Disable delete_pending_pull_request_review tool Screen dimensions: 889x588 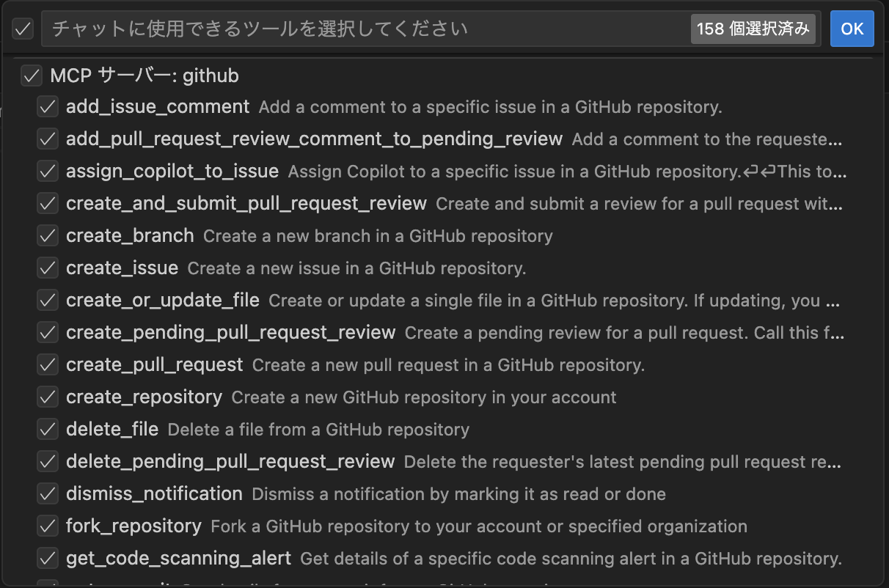(48, 461)
